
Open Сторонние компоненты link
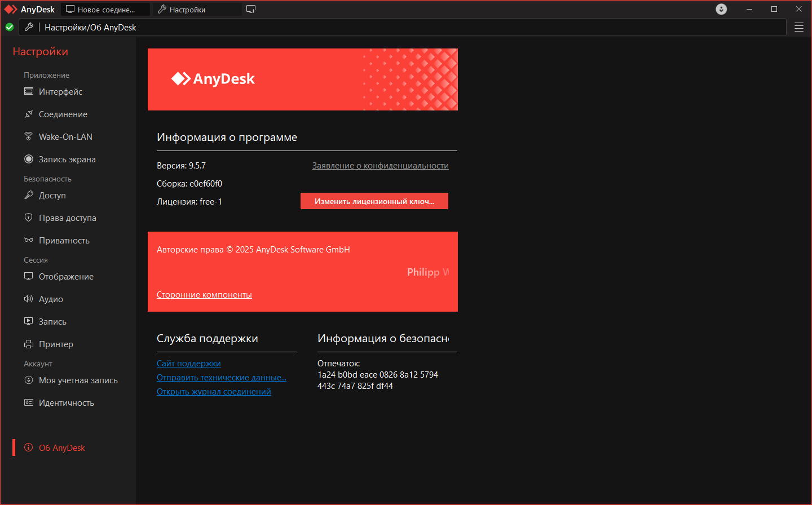click(204, 295)
